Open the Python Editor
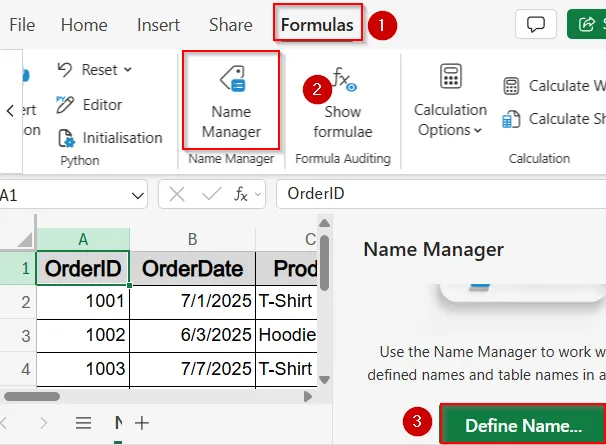606x445 pixels. [x=89, y=104]
